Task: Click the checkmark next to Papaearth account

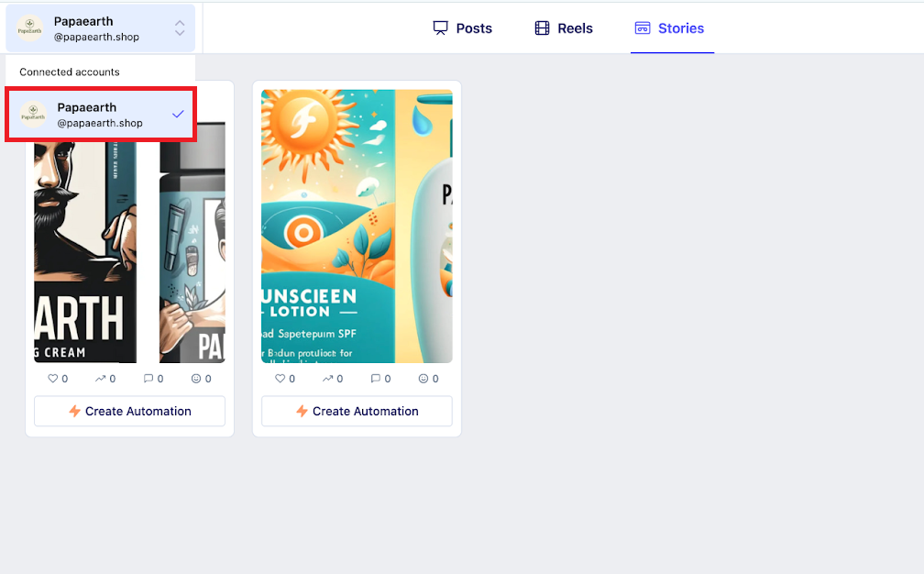Action: [178, 115]
